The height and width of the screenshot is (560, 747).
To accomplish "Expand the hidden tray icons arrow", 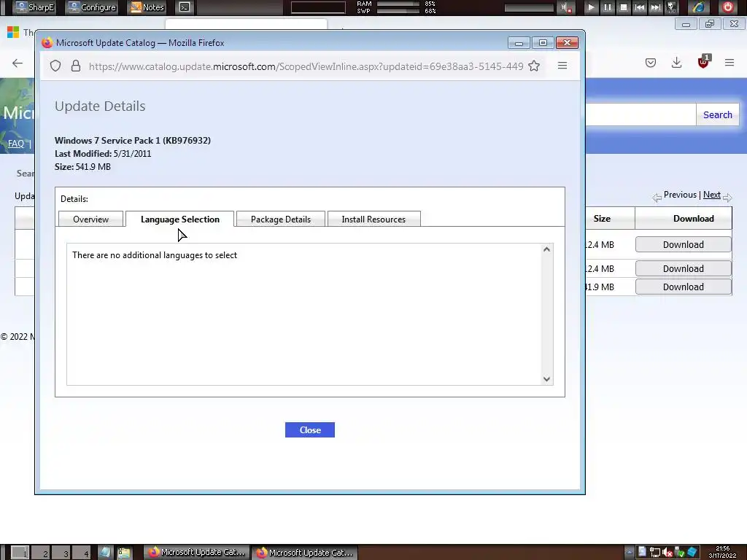I will (630, 553).
